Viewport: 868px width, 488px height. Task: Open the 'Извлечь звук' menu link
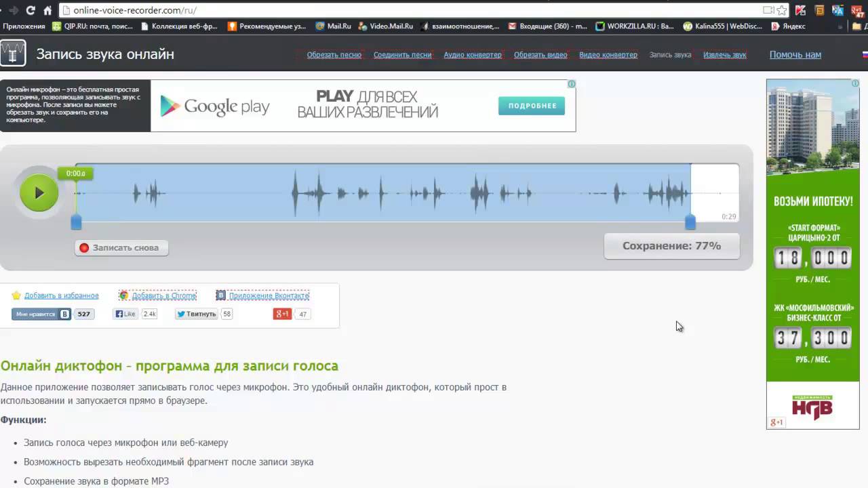click(x=724, y=55)
